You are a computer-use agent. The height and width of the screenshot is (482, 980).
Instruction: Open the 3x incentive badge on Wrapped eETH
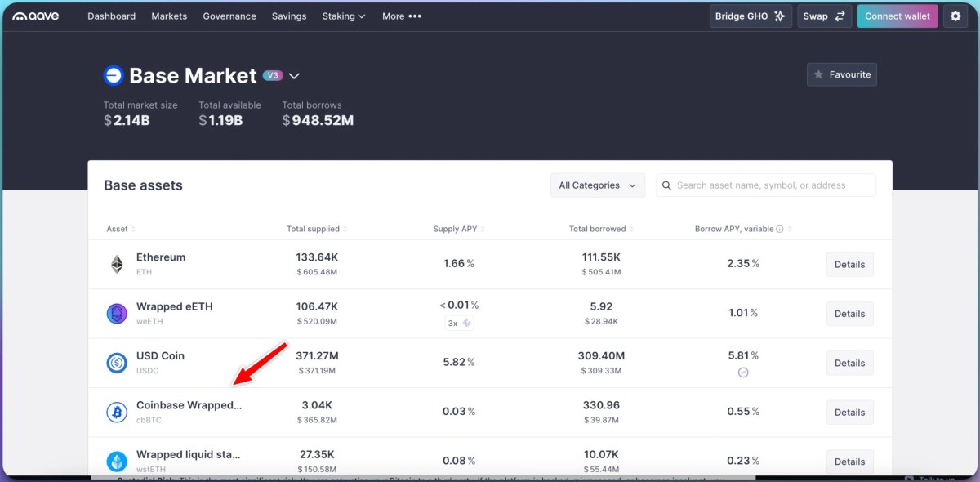click(460, 323)
